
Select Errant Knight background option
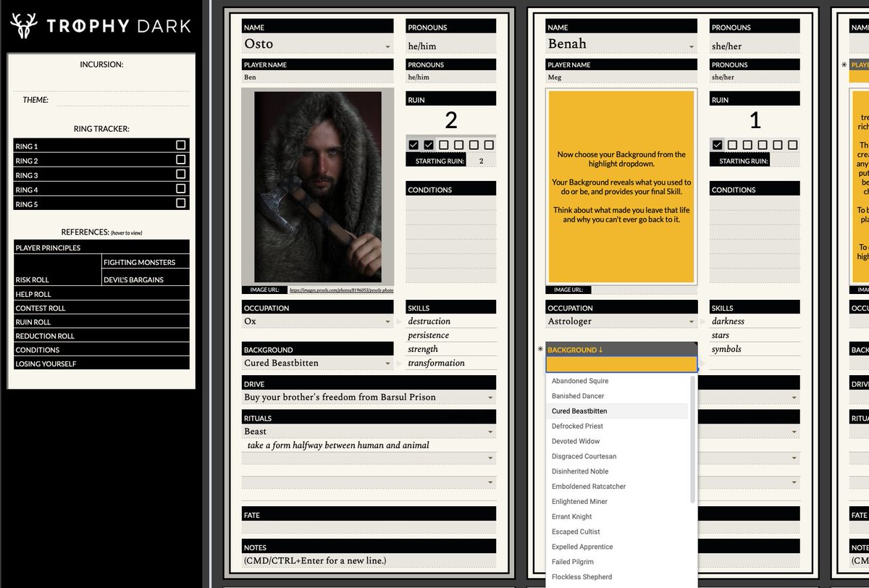(618, 517)
